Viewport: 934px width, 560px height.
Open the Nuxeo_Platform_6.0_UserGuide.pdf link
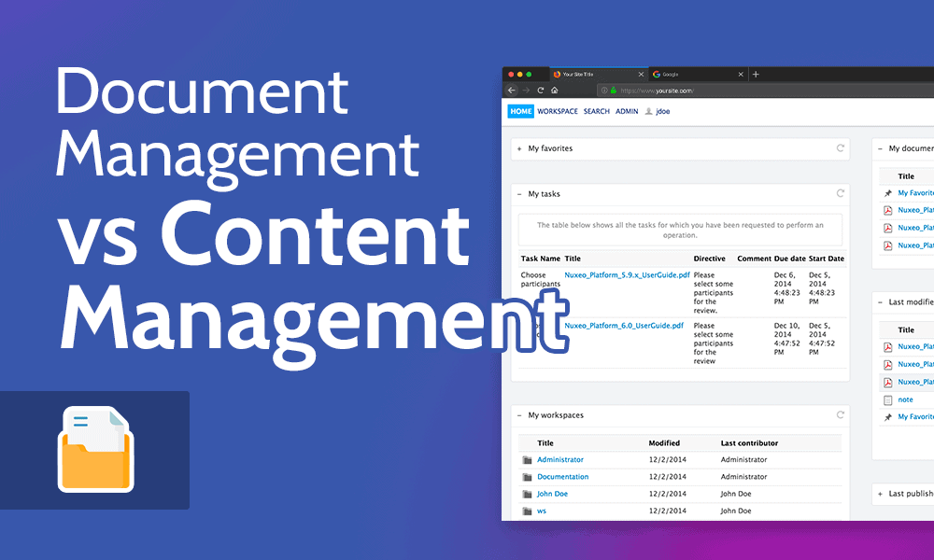624,325
